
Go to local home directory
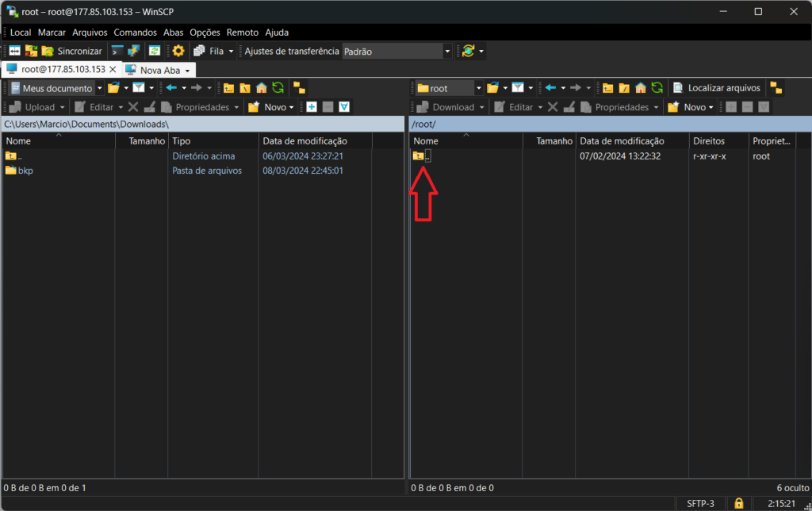[x=262, y=88]
